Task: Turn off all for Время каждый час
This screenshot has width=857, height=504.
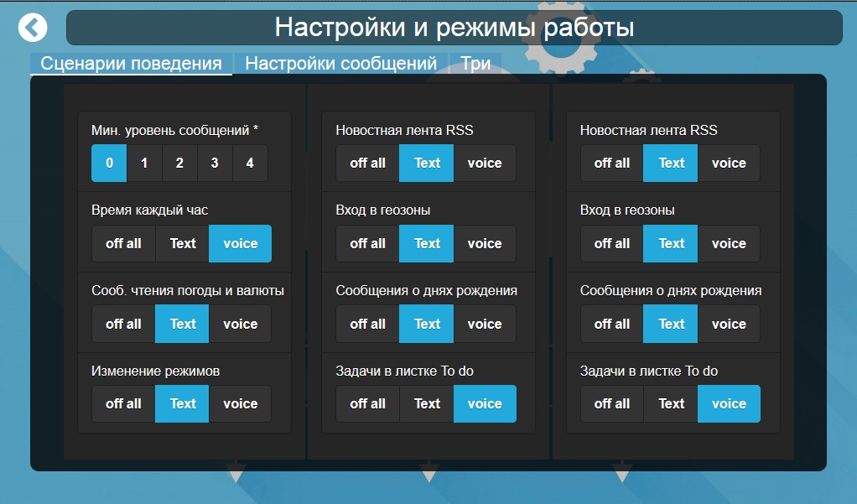Action: coord(123,243)
